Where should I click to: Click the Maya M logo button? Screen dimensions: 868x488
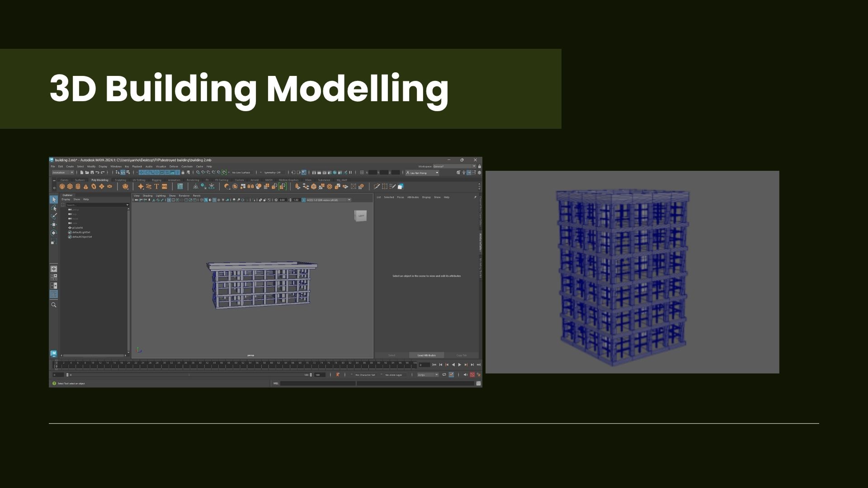tap(53, 354)
